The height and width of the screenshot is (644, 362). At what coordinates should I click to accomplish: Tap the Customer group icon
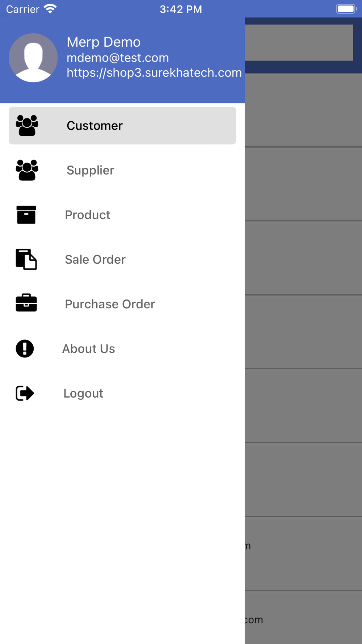[27, 126]
